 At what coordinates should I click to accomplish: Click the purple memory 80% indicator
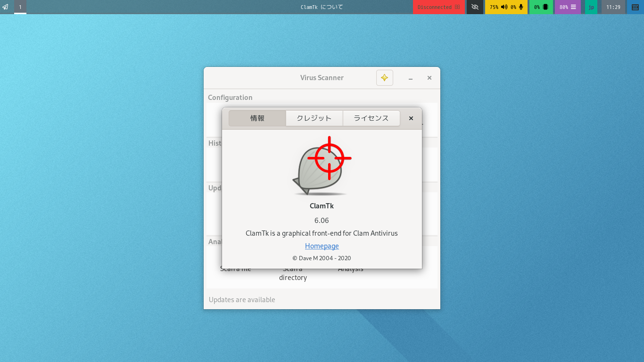tap(568, 7)
